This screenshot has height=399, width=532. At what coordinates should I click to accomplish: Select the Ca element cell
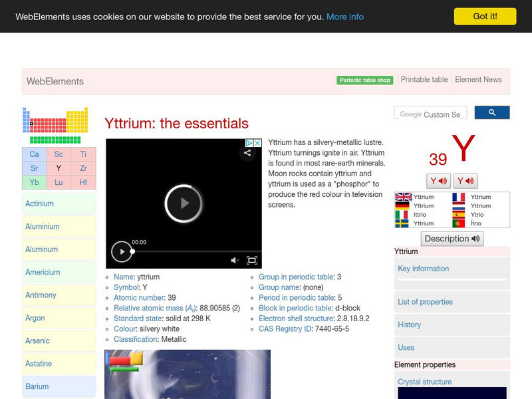35,154
